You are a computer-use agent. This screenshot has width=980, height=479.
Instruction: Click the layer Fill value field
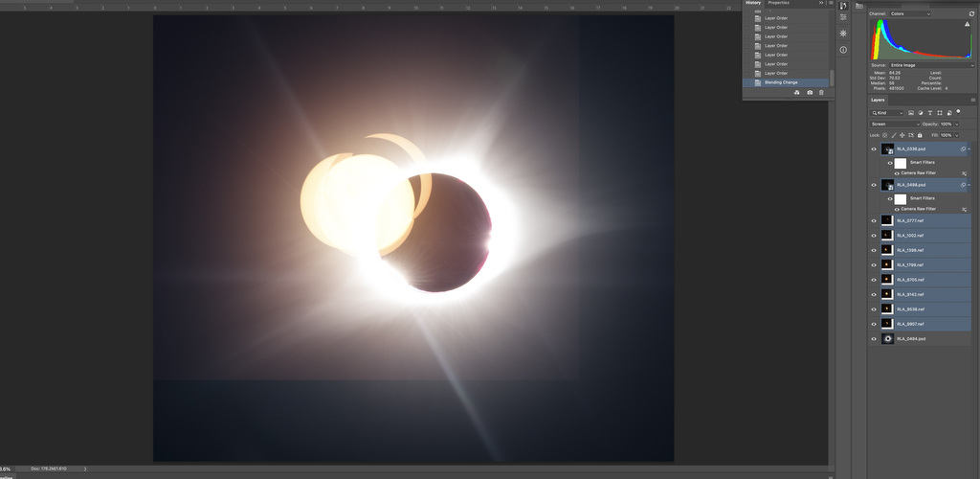(x=947, y=135)
